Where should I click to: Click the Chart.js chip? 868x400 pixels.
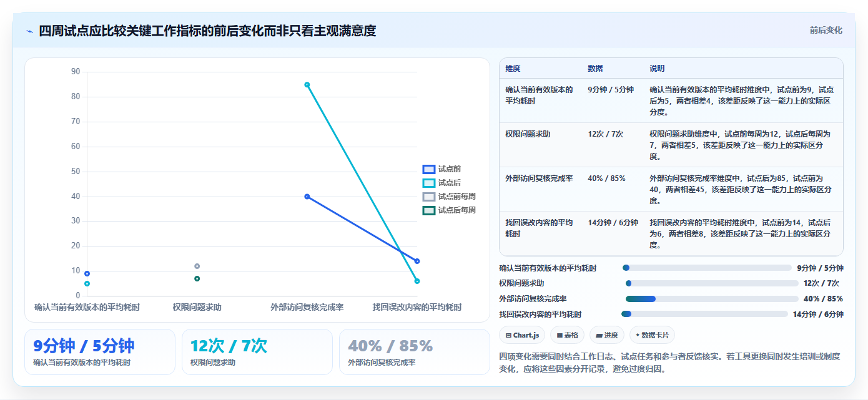pyautogui.click(x=522, y=335)
